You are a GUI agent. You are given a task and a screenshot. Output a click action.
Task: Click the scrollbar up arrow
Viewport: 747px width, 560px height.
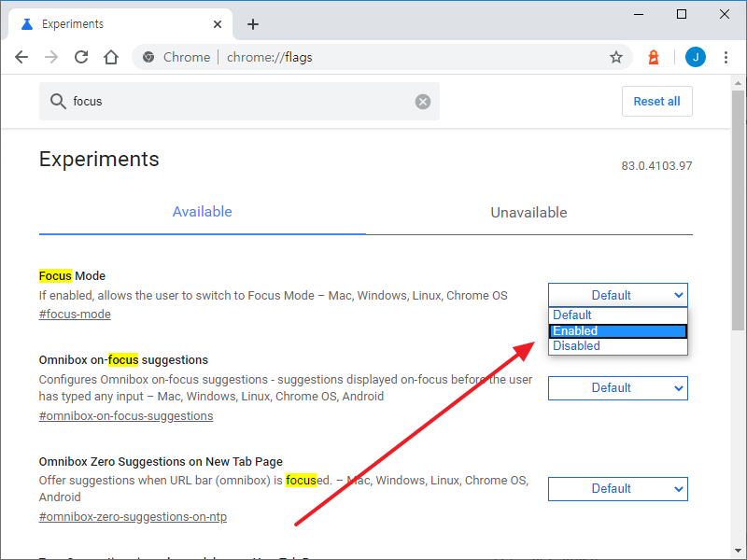tap(738, 83)
